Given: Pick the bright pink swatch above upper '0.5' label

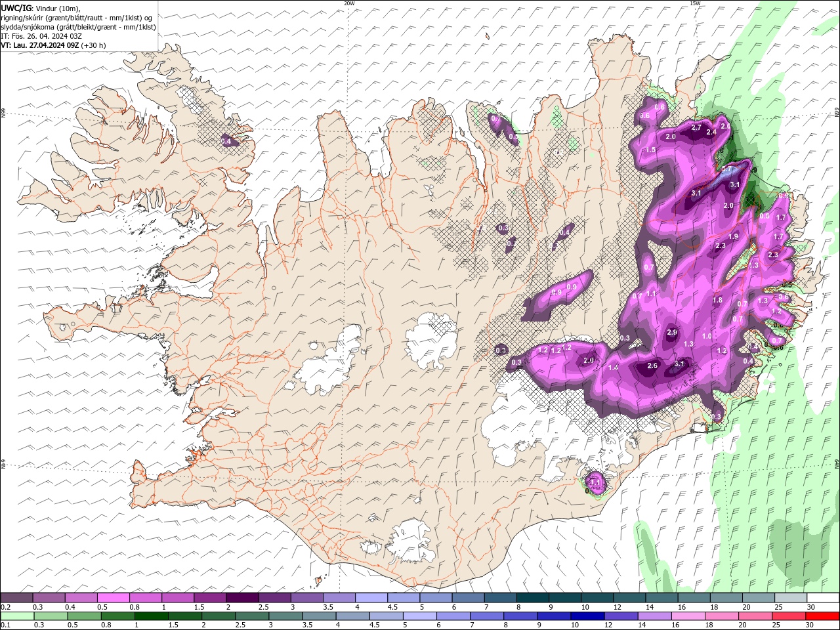Looking at the screenshot, I should point(114,598).
